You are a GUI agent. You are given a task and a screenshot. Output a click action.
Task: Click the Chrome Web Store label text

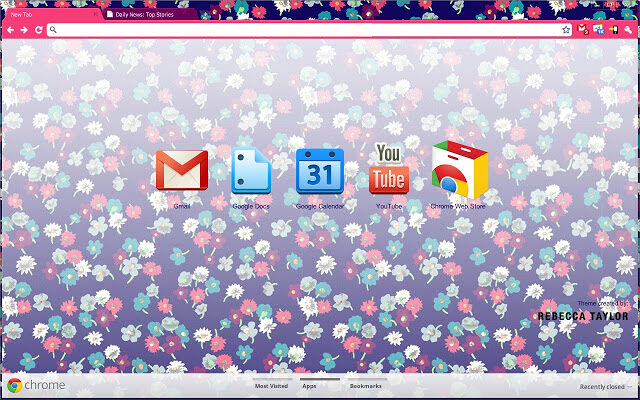point(458,206)
